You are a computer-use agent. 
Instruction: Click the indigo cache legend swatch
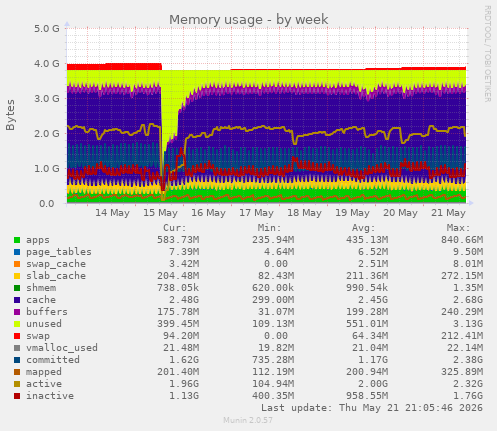point(17,300)
